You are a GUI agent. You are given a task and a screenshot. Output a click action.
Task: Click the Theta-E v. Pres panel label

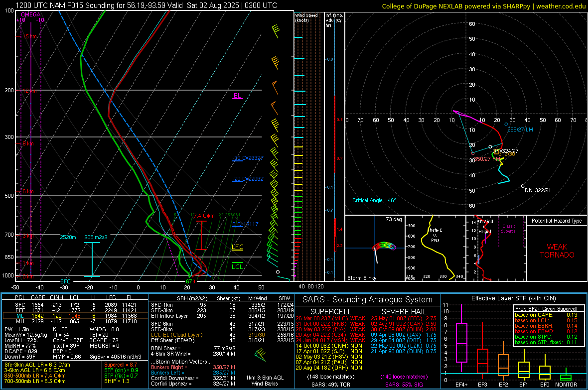[x=435, y=235]
